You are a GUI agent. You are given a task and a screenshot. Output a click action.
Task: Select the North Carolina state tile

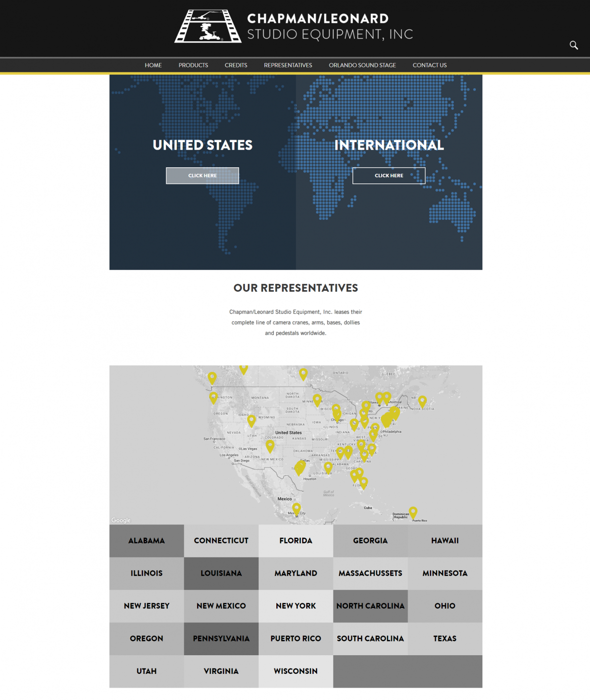371,606
